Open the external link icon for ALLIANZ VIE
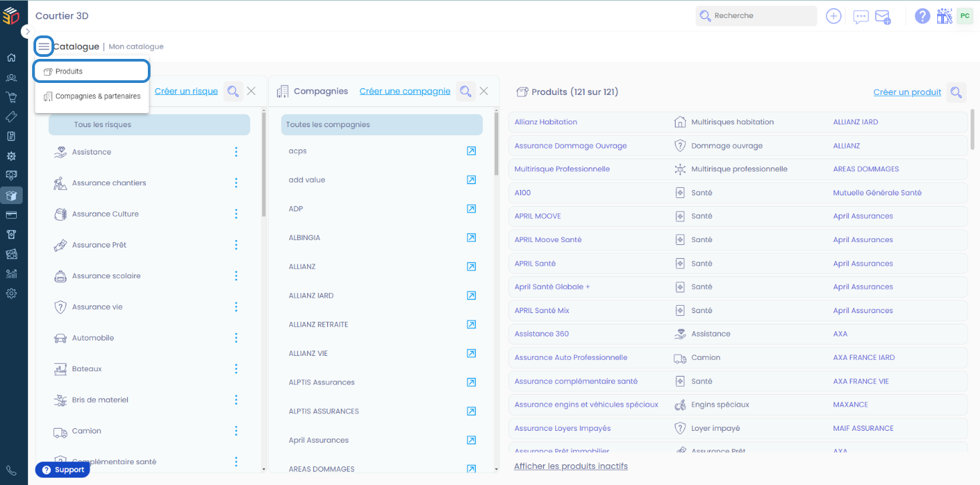 click(471, 353)
